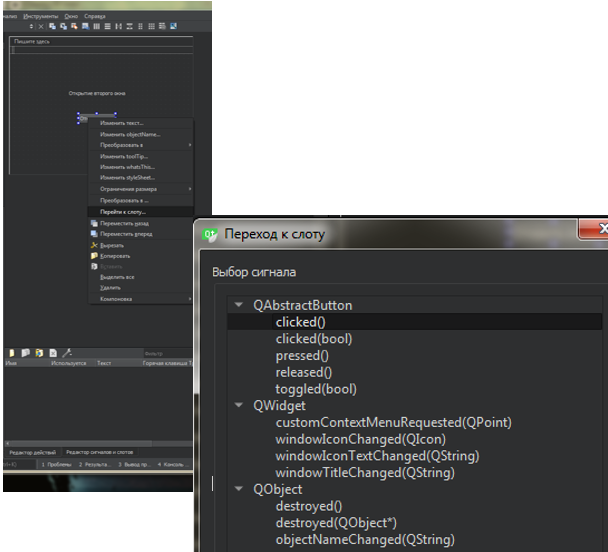
Task: Select the toggled(bool) signal
Action: point(315,389)
